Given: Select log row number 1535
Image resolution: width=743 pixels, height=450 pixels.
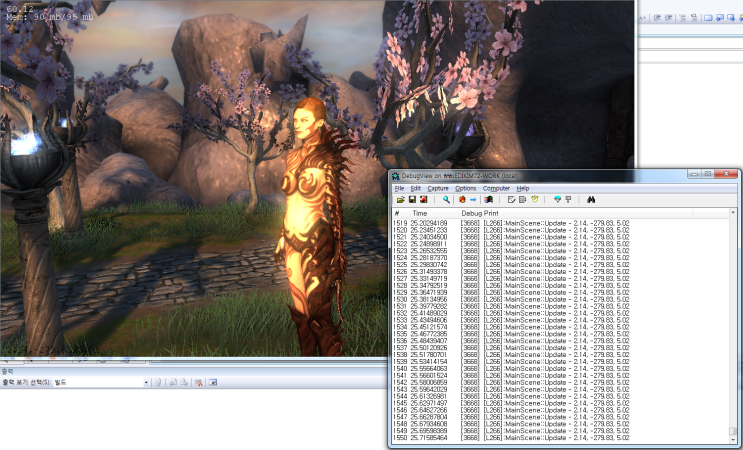Looking at the screenshot, I should point(561,334).
